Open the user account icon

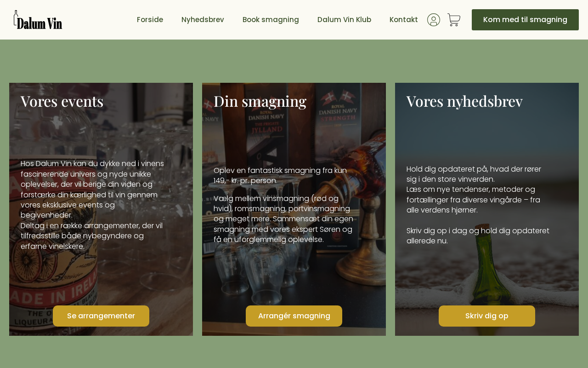tap(434, 20)
